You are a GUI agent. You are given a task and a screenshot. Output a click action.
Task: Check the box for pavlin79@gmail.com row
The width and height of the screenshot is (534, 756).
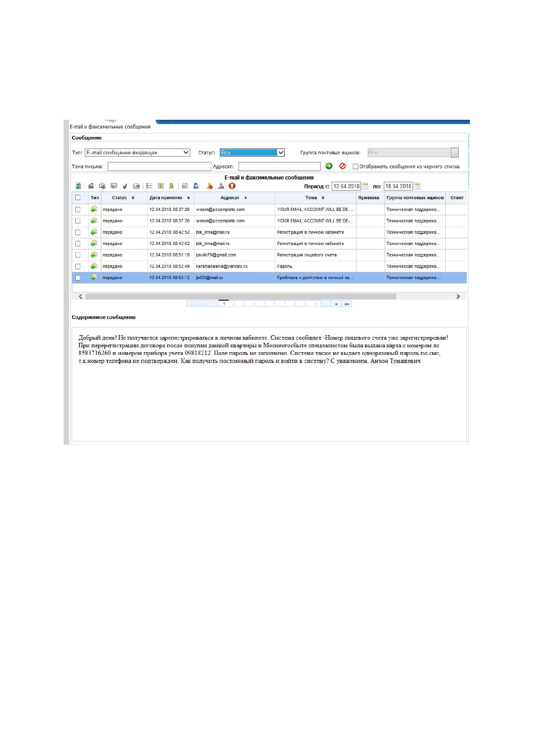click(78, 255)
